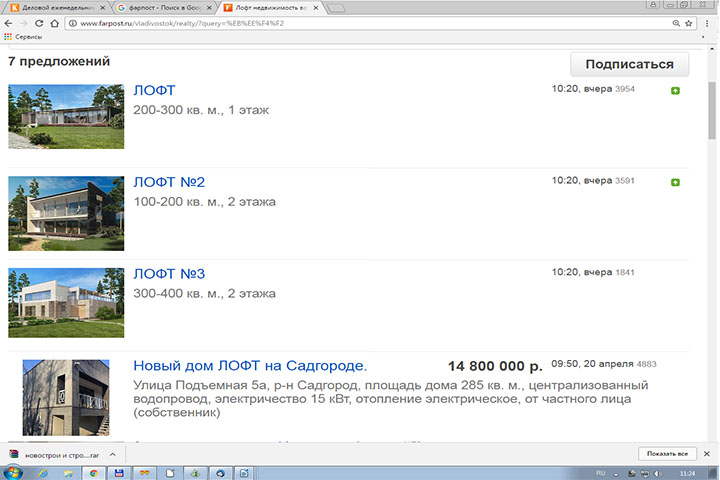Viewport: 720px width, 480px height.
Task: Click the ЛОФТ №2 house thumbnail
Action: [66, 213]
